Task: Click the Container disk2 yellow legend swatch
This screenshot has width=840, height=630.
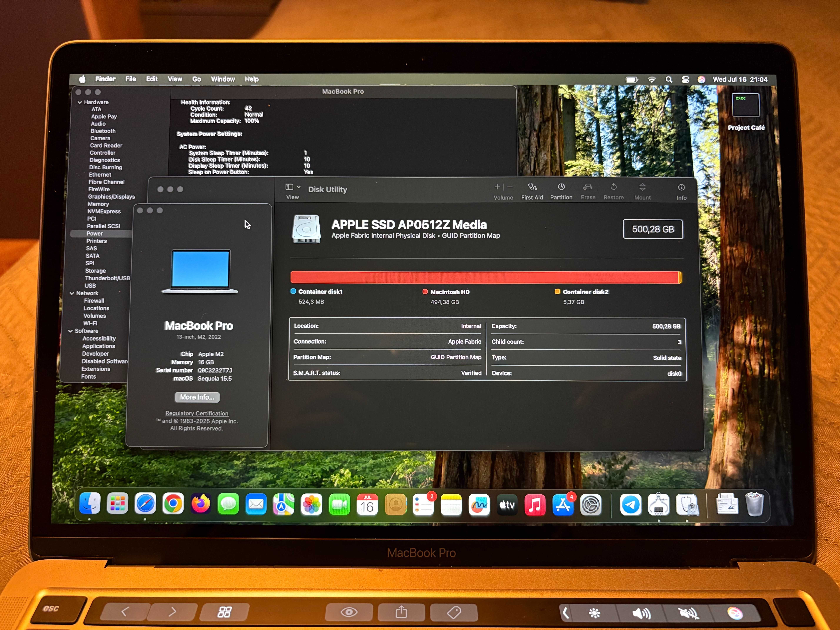Action: point(557,292)
